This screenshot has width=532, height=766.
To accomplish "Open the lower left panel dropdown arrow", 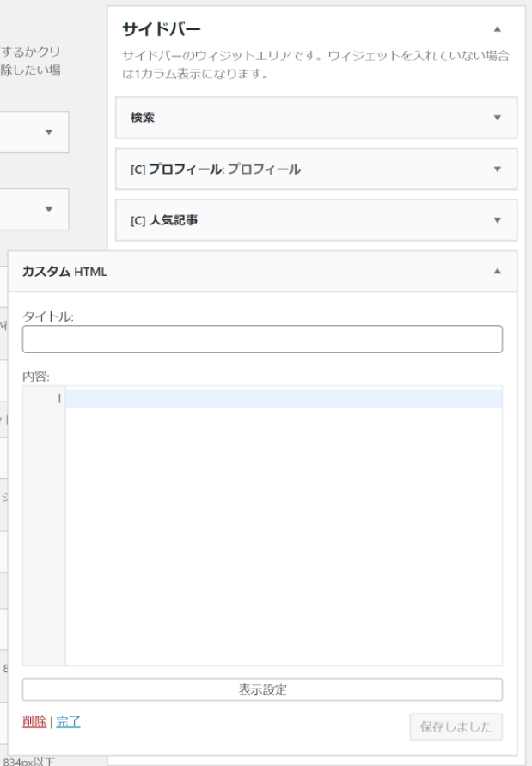I will (x=49, y=210).
